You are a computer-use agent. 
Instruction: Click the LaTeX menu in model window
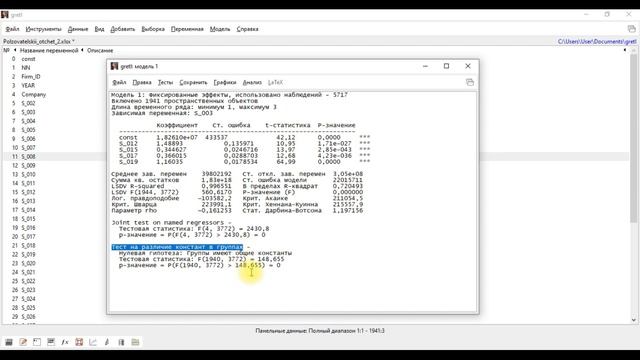pyautogui.click(x=275, y=82)
